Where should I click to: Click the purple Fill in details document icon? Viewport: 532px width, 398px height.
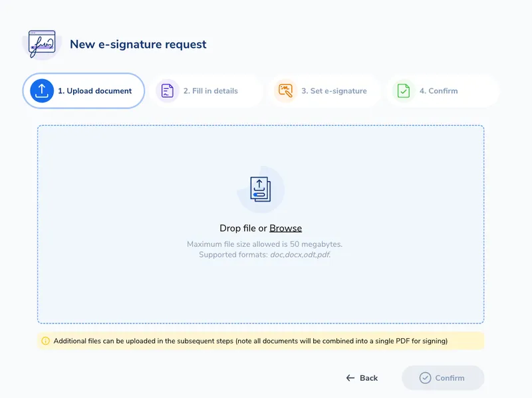pos(168,91)
